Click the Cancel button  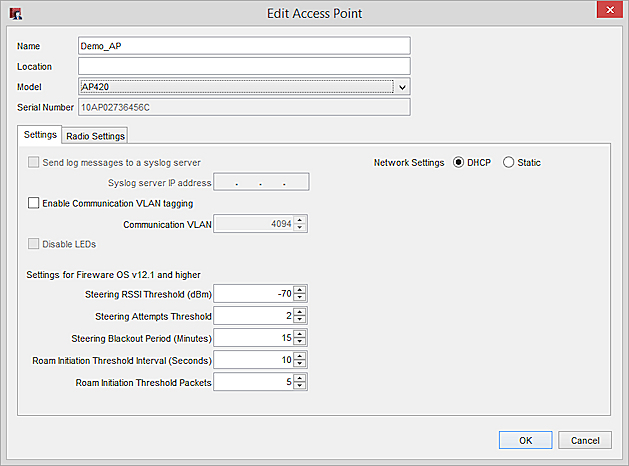pos(585,440)
